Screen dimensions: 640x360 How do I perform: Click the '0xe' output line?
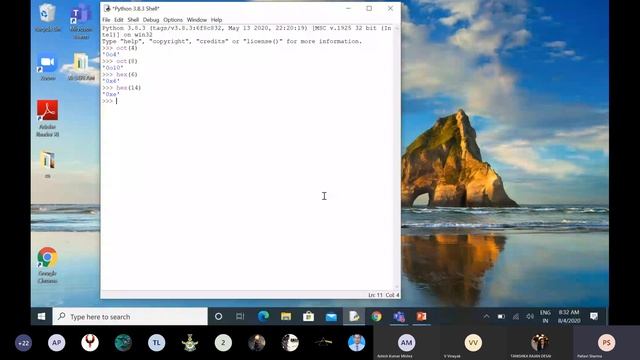pos(111,94)
